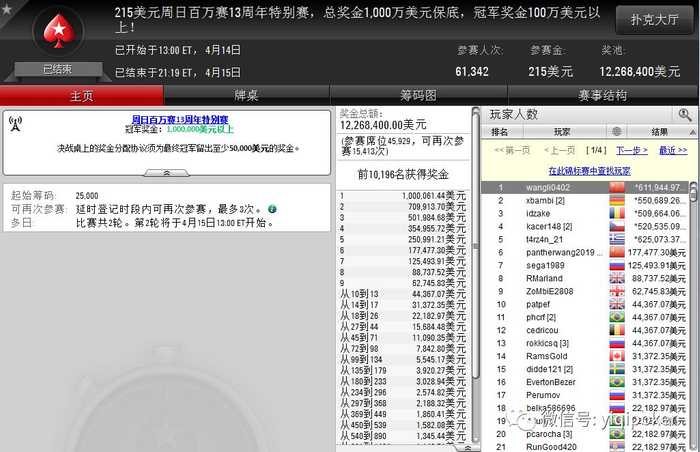Click prize row 从450到539
Viewport: 700px width, 452px height.
point(403,425)
